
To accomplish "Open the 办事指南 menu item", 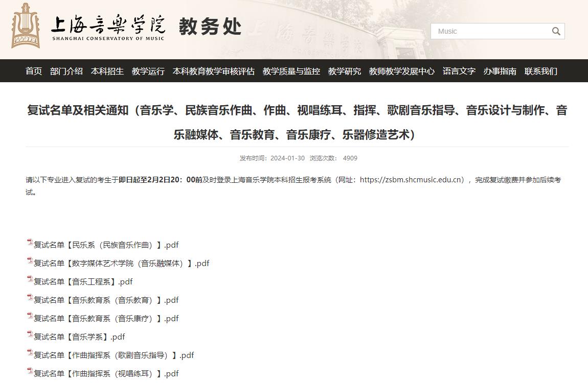I will (500, 71).
